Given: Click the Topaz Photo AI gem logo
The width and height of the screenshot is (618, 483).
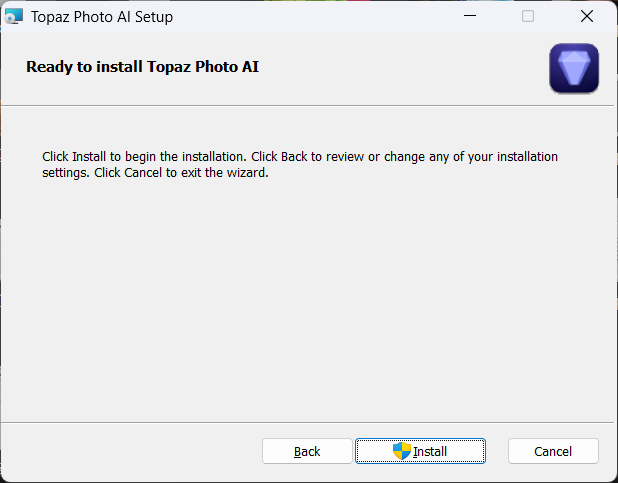Looking at the screenshot, I should tap(574, 69).
